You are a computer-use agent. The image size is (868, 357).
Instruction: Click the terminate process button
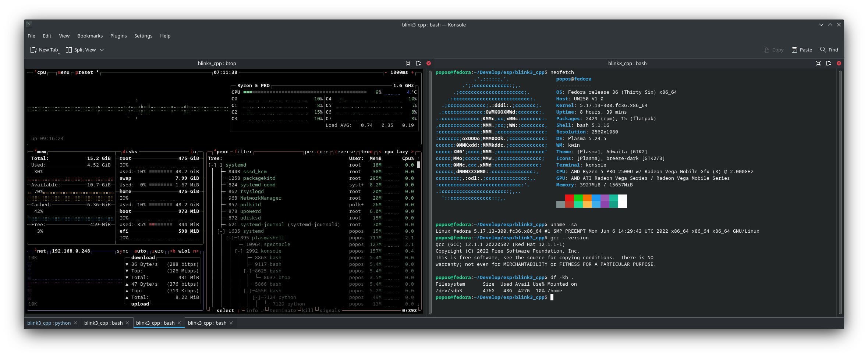283,311
